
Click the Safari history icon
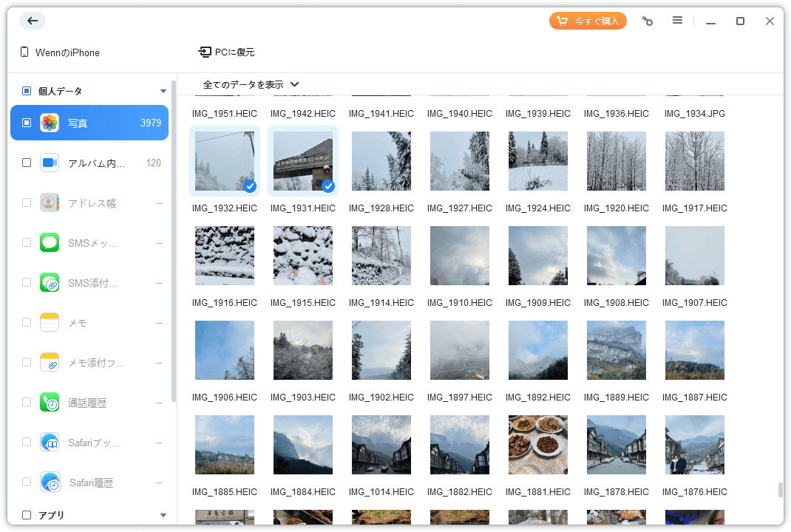tap(50, 482)
